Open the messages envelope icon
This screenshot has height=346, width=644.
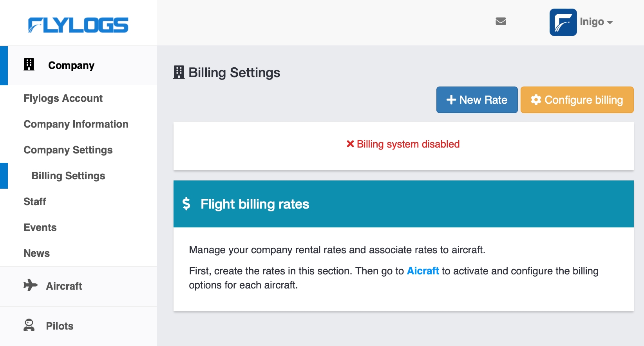click(501, 22)
